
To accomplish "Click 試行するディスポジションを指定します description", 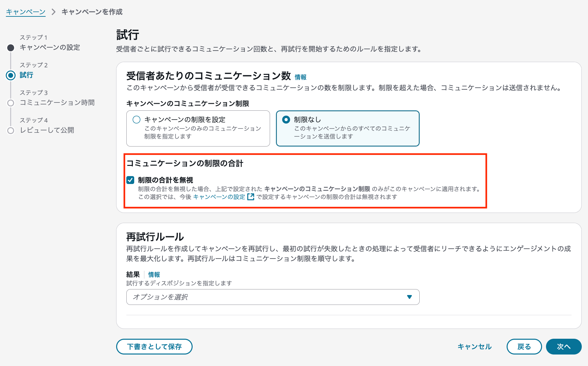I will (179, 283).
